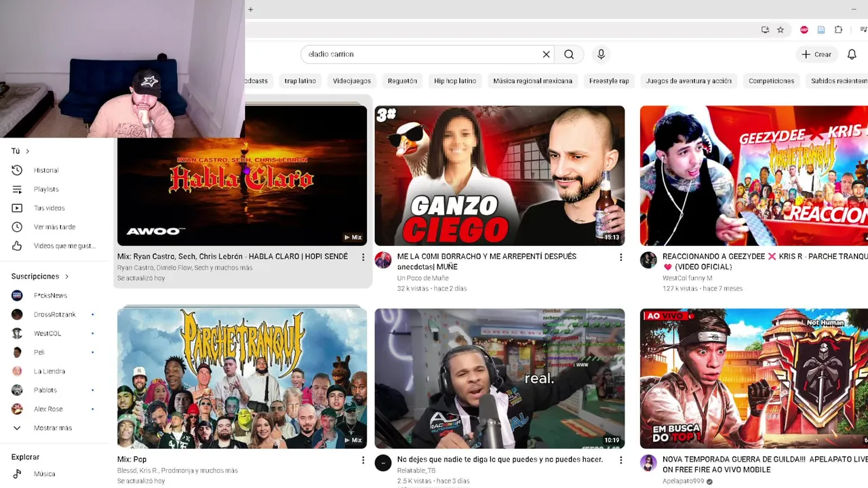
Task: Open Ver más tarde in the sidebar
Action: (x=54, y=227)
